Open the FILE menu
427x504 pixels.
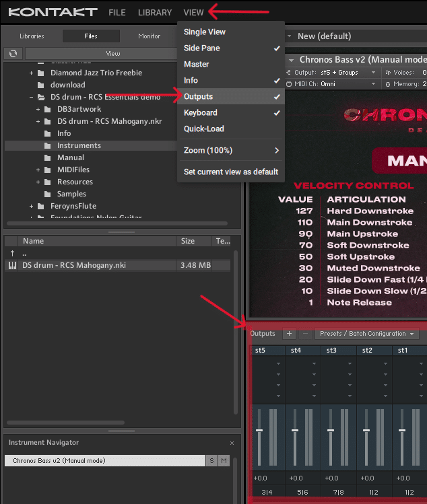click(117, 13)
